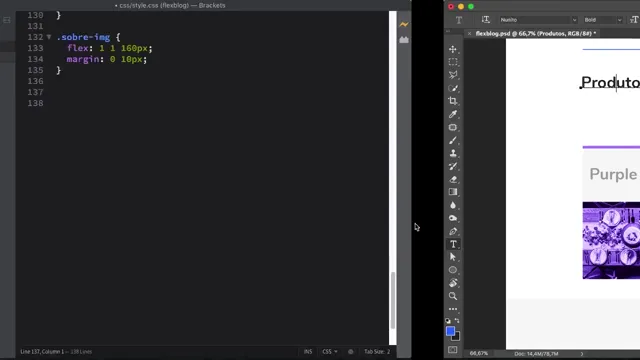This screenshot has height=360, width=640.
Task: Select the Crop tool
Action: pos(453,101)
